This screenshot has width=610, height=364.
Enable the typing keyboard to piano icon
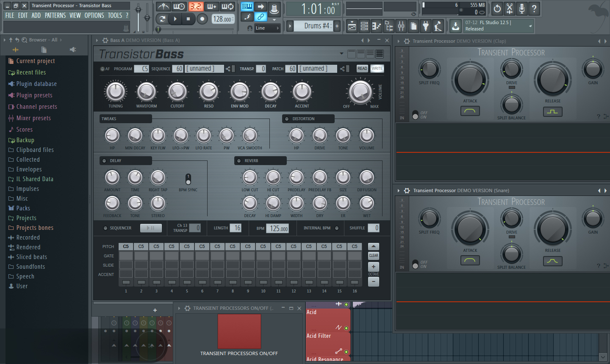(x=247, y=6)
